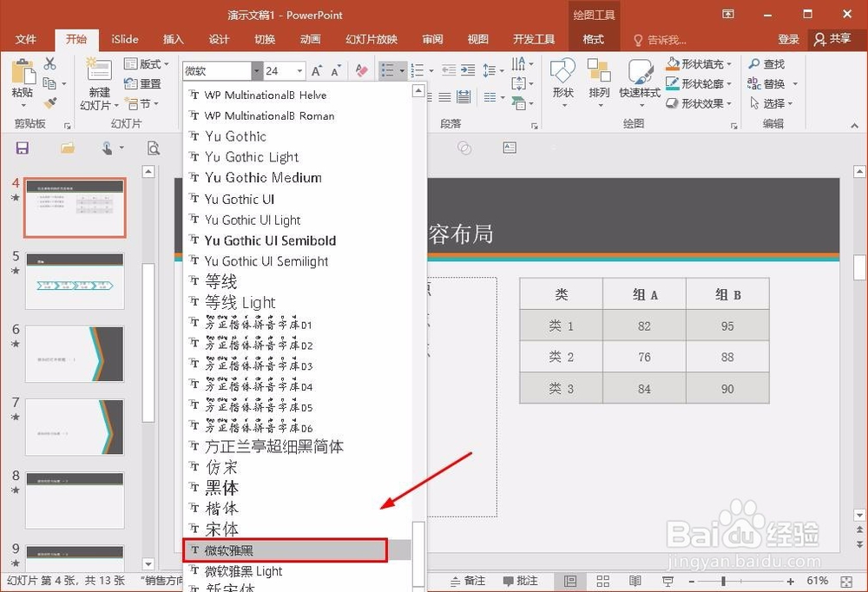
Task: Click the 共享 (Share) button
Action: 836,38
